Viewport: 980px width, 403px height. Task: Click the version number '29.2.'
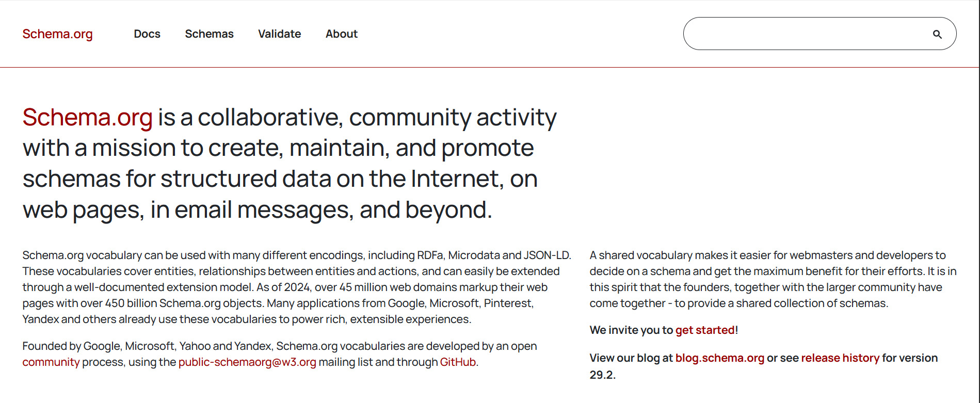pos(603,375)
